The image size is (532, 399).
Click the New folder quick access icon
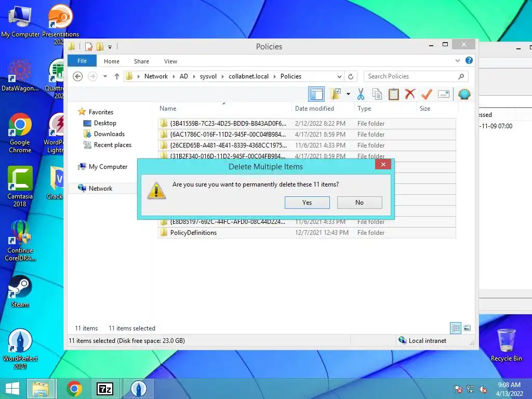[100, 47]
